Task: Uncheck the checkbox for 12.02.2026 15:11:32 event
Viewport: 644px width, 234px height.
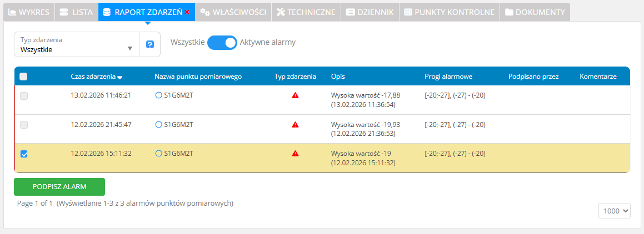Action: coord(24,154)
